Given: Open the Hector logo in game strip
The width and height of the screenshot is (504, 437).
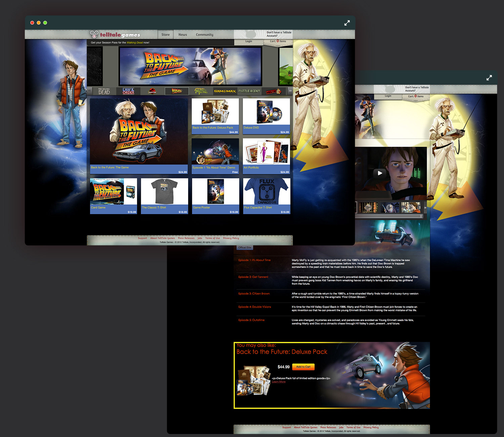Looking at the screenshot, I should click(274, 91).
